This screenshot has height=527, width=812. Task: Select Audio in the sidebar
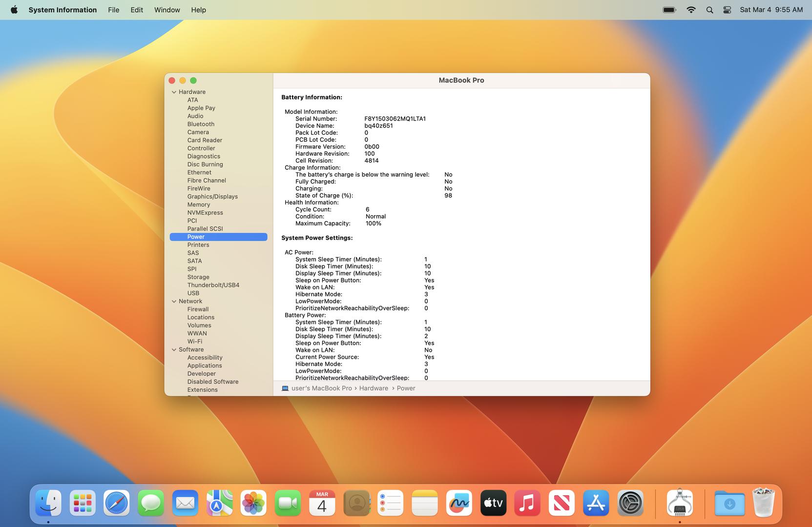[195, 116]
